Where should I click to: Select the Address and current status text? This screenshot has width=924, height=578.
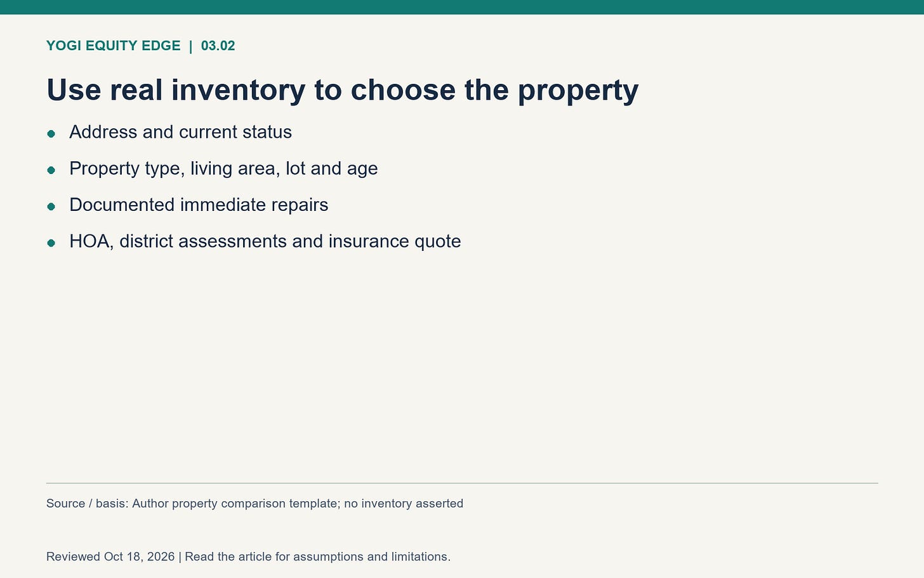tap(180, 132)
